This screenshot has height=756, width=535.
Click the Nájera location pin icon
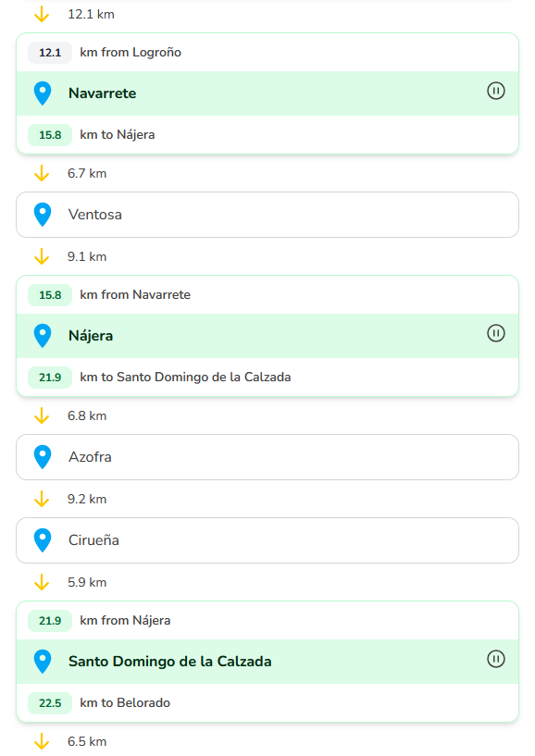42,335
